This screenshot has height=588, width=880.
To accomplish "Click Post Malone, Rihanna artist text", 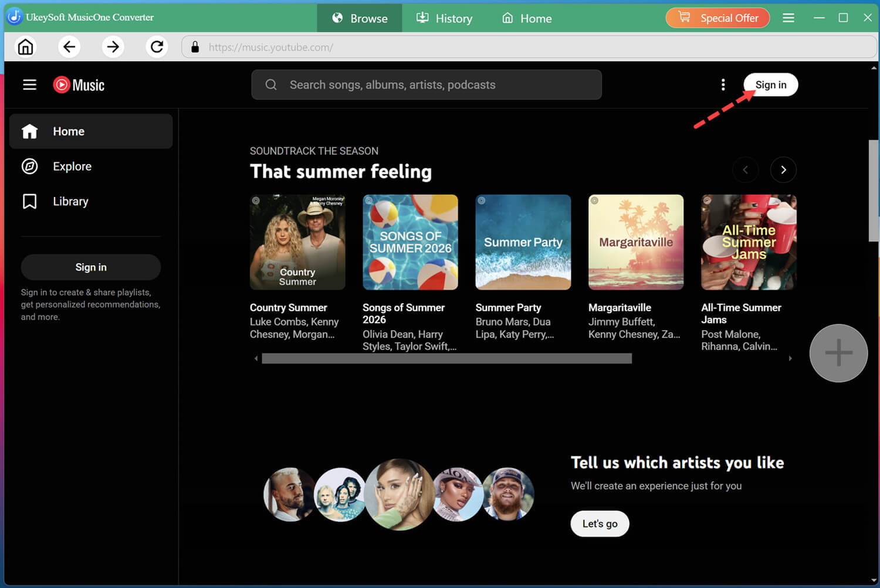I will (739, 340).
